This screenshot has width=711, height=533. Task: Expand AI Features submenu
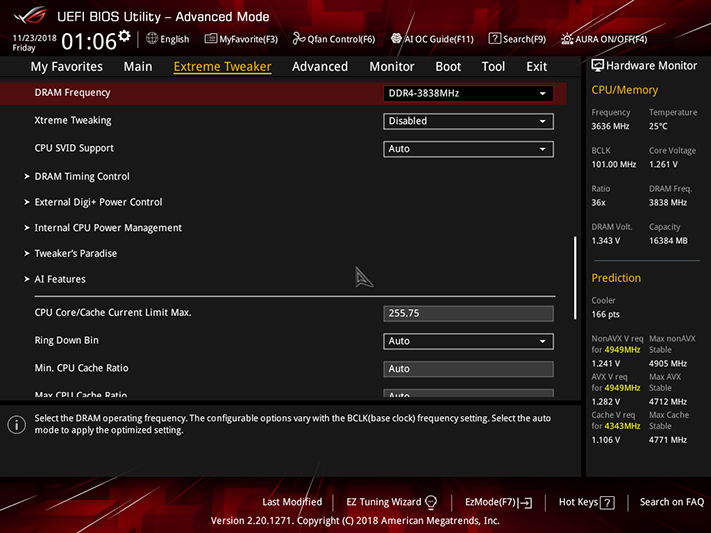coord(60,279)
